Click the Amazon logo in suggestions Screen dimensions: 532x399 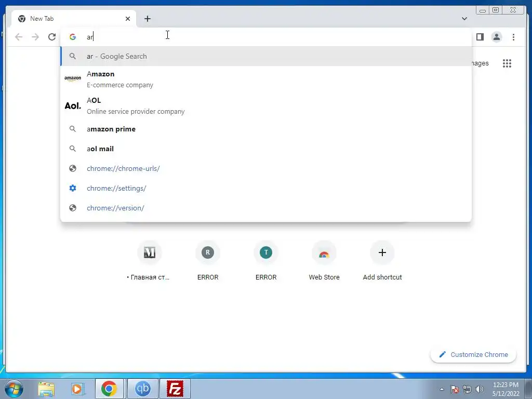tap(73, 79)
